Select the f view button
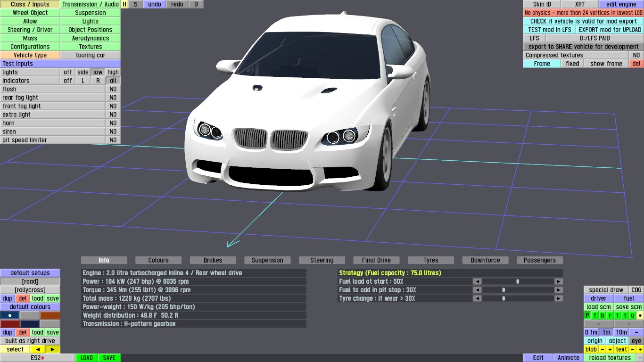 pyautogui.click(x=595, y=315)
